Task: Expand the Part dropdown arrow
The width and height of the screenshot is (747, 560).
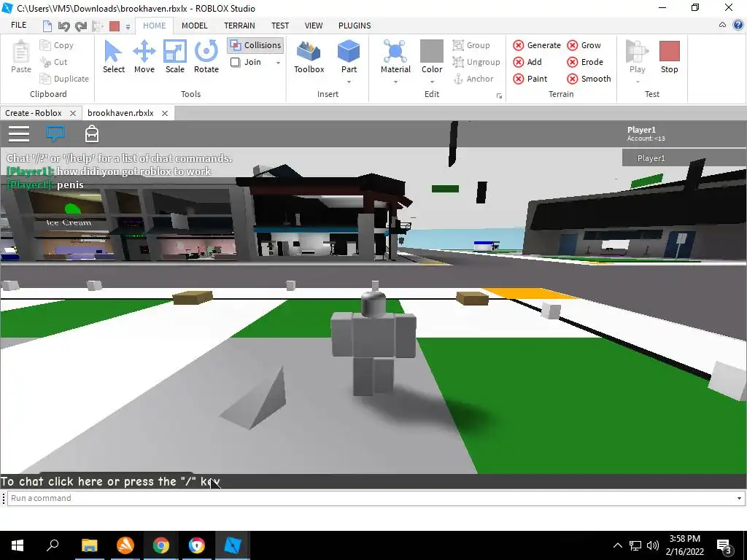Action: (x=349, y=82)
